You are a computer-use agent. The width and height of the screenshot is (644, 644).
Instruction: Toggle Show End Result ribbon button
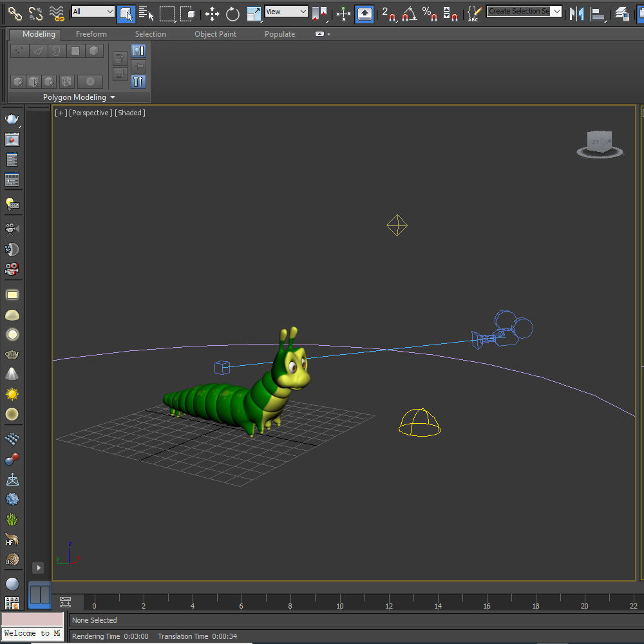138,81
